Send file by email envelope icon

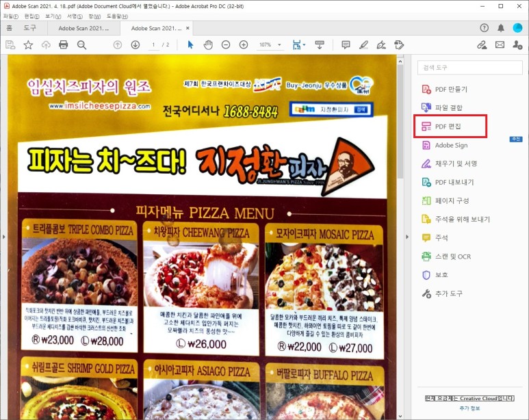(500, 44)
